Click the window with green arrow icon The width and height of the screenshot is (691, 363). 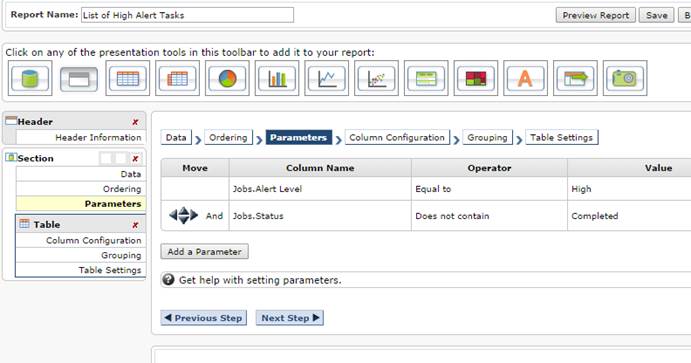pyautogui.click(x=576, y=78)
